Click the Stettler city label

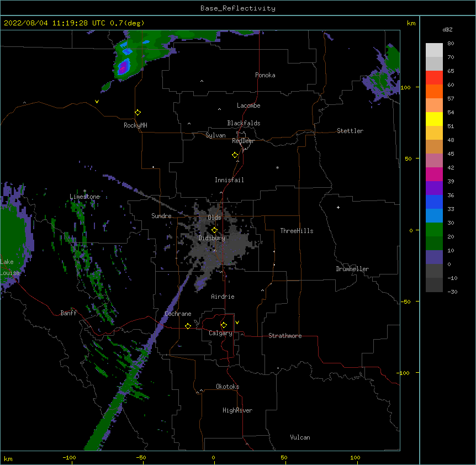350,131
